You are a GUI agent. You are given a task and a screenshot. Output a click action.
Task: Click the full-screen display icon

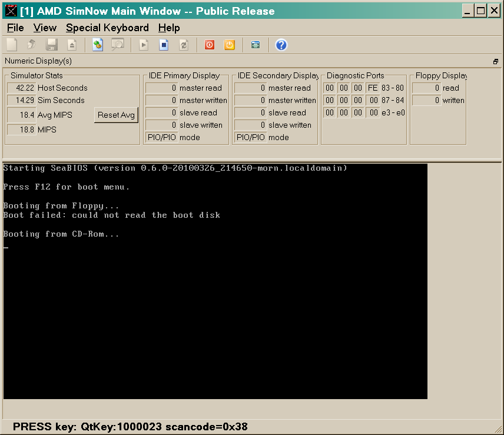pyautogui.click(x=256, y=45)
